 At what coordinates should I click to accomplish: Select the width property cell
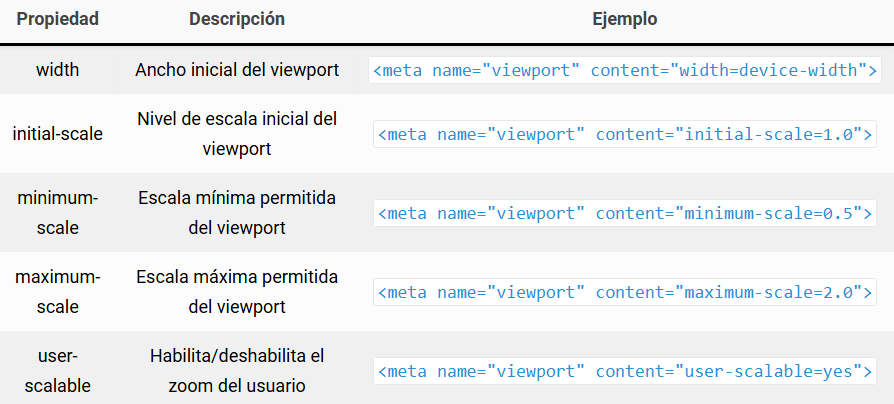tap(57, 70)
